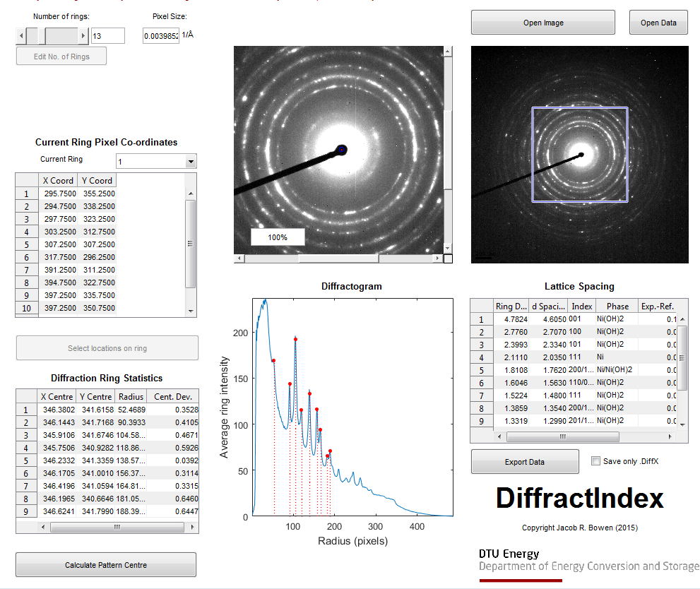700x589 pixels.
Task: Click the diffraction image scroll-up arrow
Action: point(448,52)
